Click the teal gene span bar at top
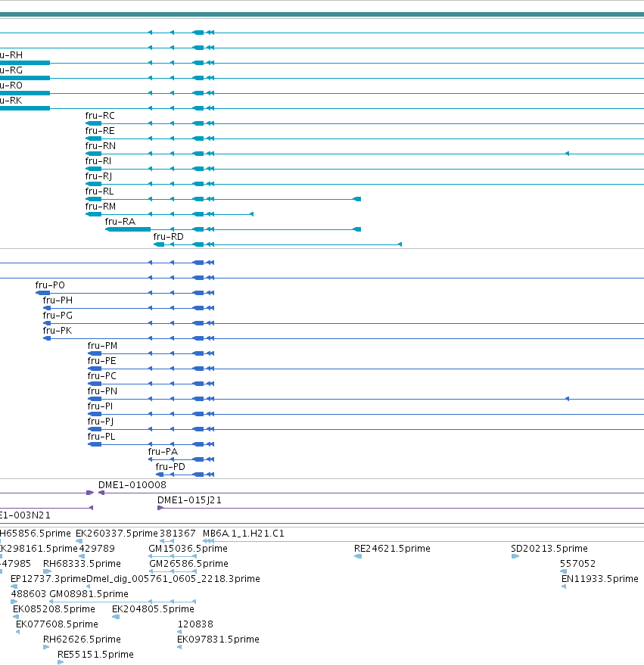This screenshot has height=666, width=644. [322, 15]
